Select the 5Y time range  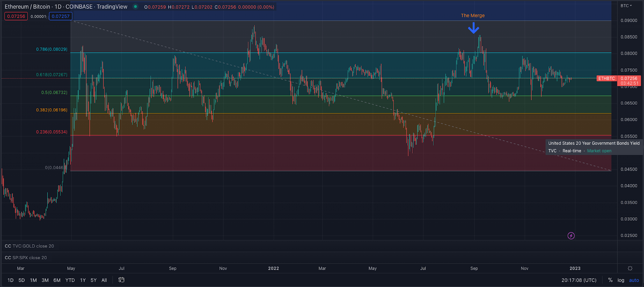coord(93,280)
